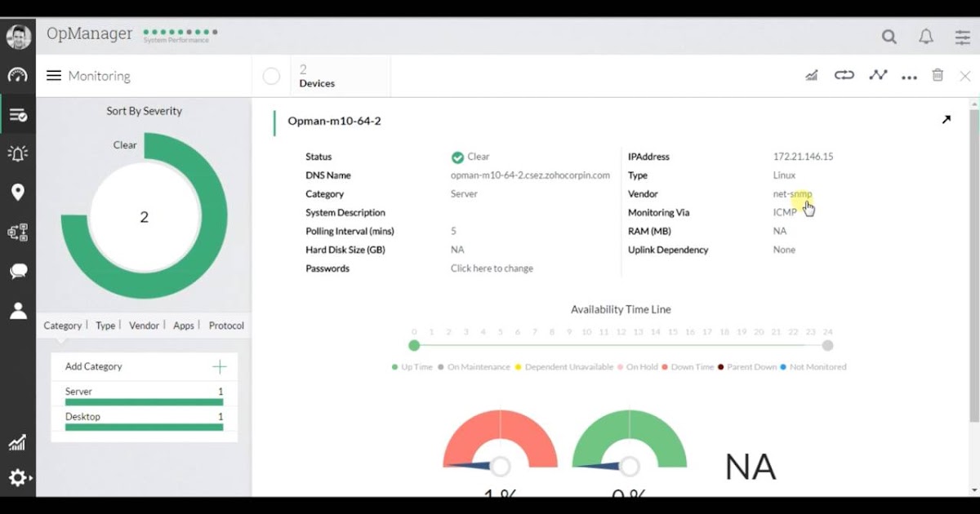
Task: Switch to the Vendor tab
Action: (x=144, y=326)
